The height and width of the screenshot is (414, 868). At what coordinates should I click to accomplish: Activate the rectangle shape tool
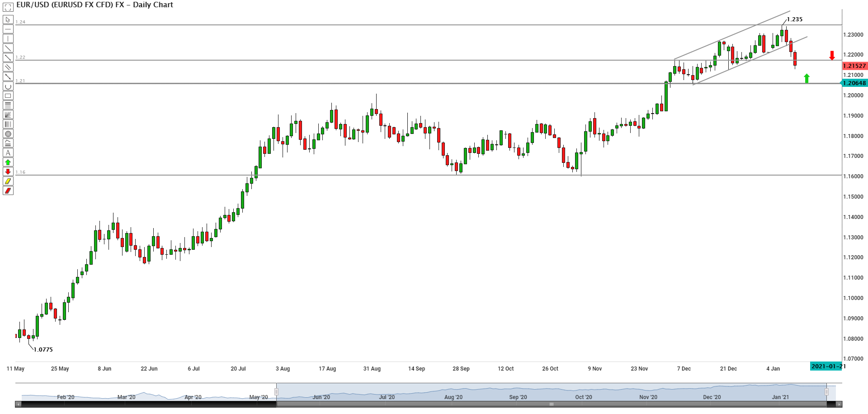(8, 96)
